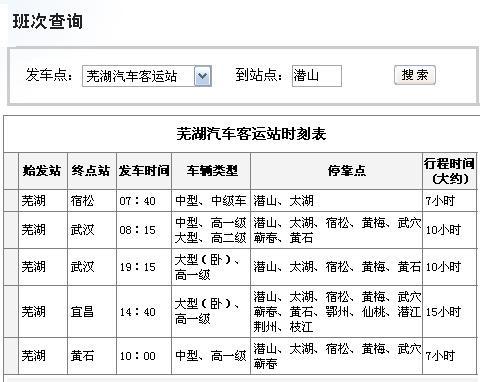Click the 14:40 departure time cell

point(144,312)
